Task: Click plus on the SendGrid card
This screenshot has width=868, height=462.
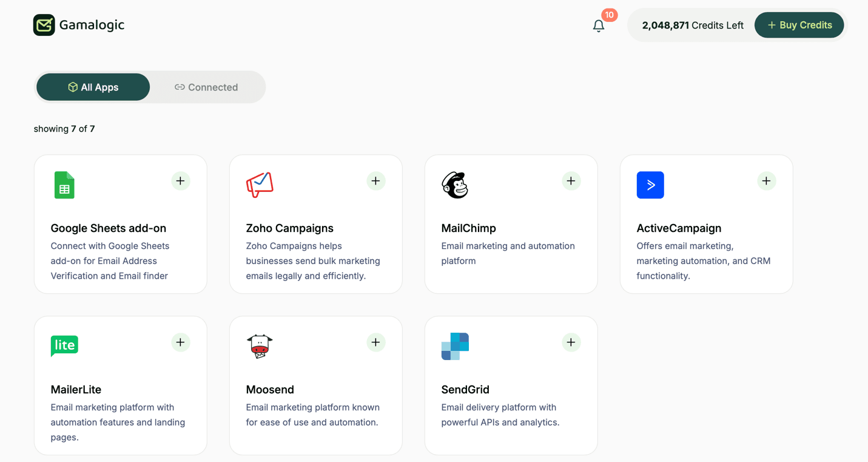Action: click(x=571, y=342)
